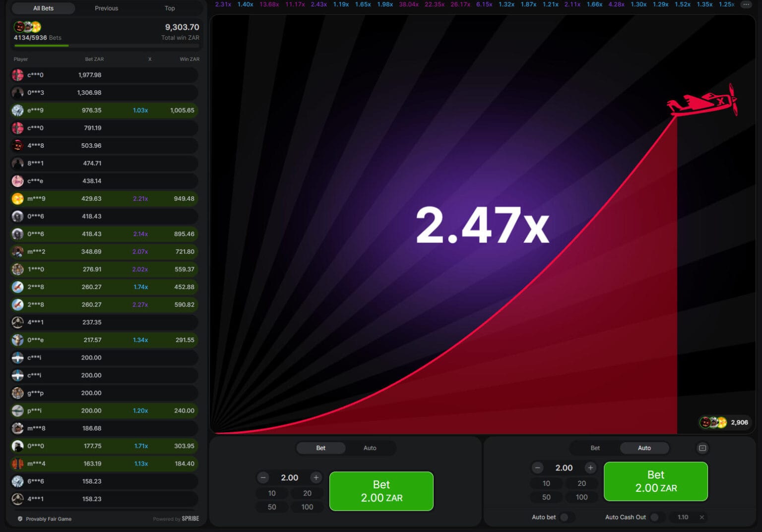
Task: Place a bet with the green Bet 2.00 ZAR button
Action: 381,491
